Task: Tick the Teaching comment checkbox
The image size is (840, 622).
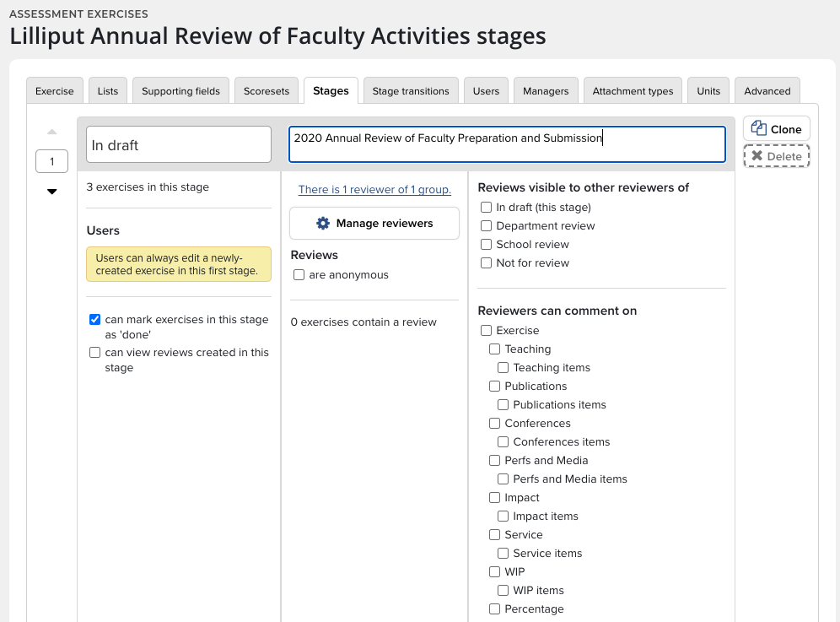Action: point(495,349)
